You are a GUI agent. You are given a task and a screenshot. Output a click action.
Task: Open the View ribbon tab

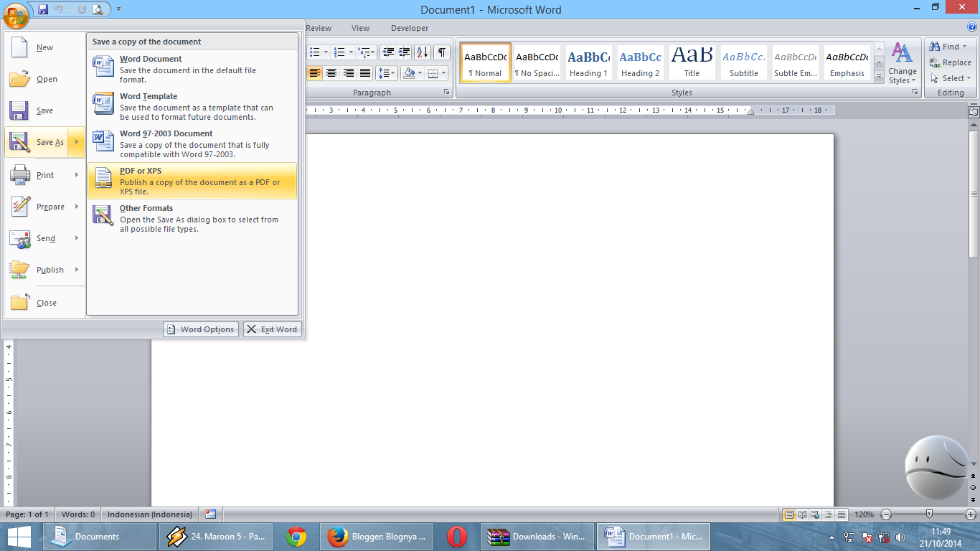(360, 28)
